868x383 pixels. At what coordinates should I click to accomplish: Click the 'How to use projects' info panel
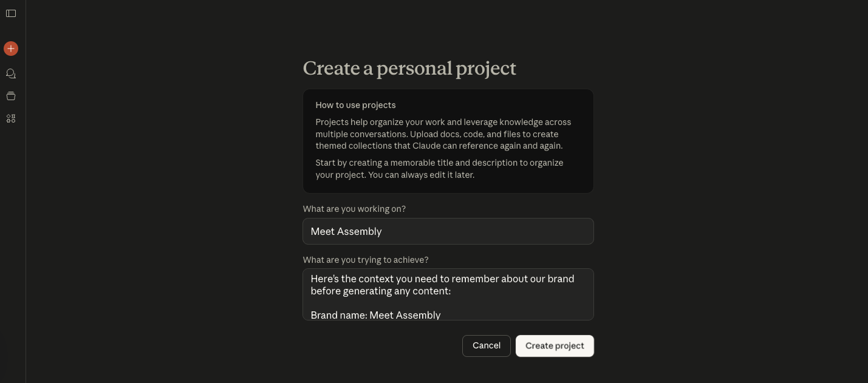click(x=448, y=141)
